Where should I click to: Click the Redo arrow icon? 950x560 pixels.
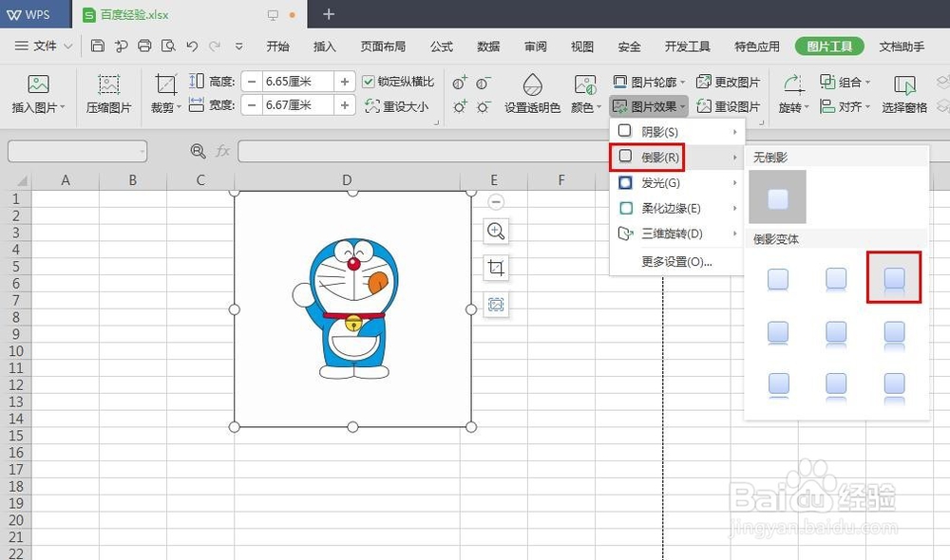click(215, 46)
